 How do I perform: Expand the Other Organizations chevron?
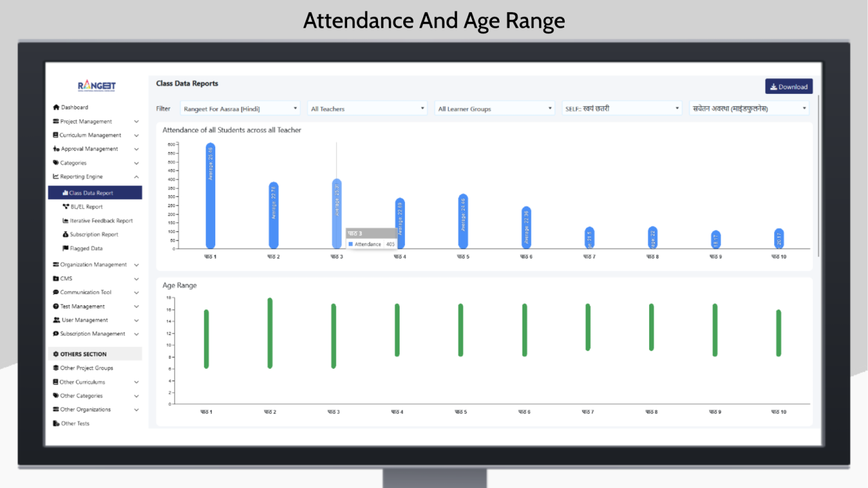point(136,410)
